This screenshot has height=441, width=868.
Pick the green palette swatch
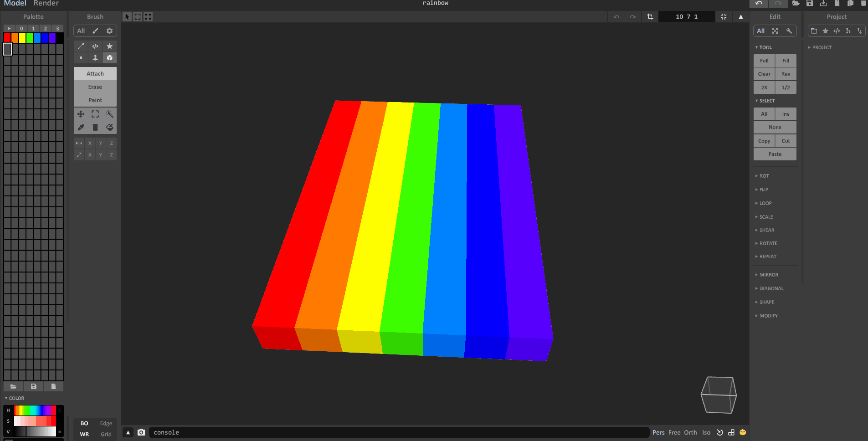30,38
